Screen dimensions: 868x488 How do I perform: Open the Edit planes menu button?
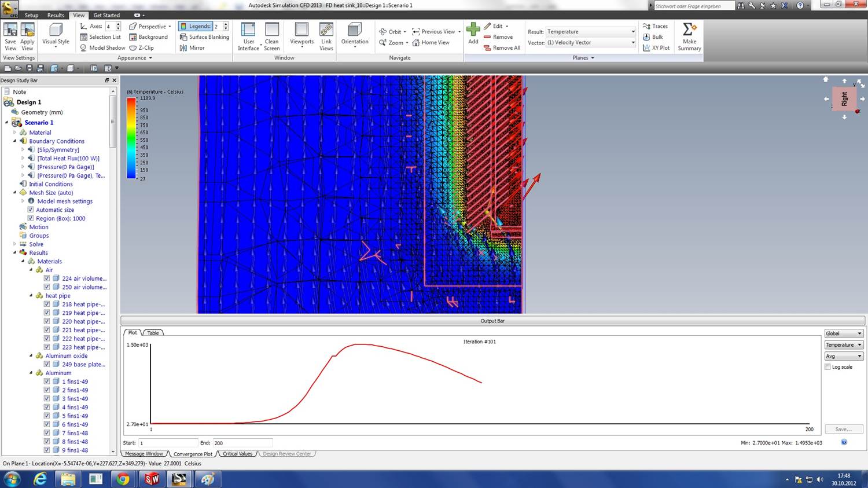(496, 26)
